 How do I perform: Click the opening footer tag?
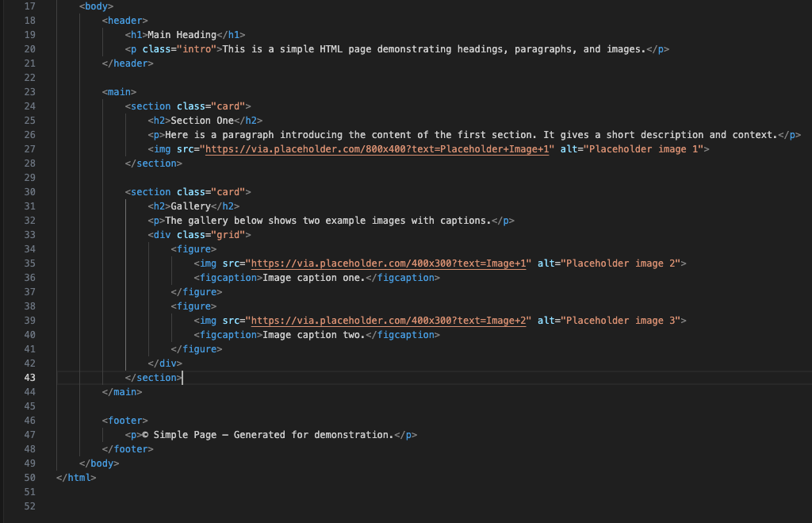click(x=125, y=421)
